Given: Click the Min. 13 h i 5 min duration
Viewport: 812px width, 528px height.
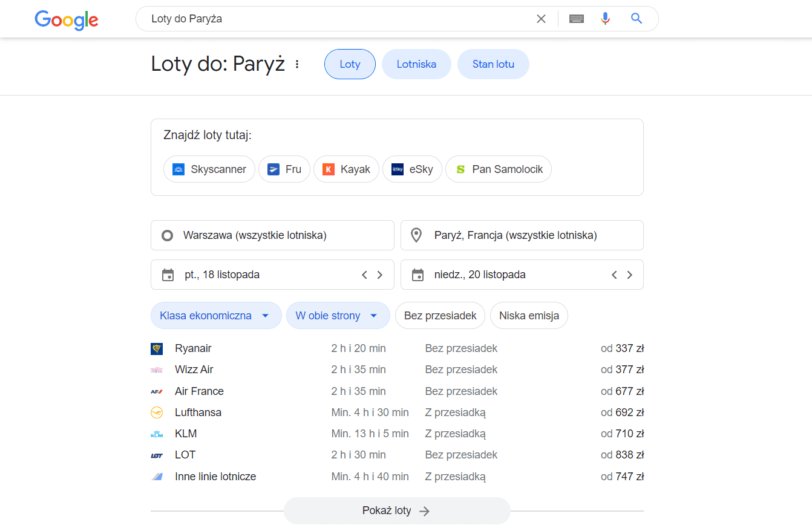Looking at the screenshot, I should tap(370, 434).
